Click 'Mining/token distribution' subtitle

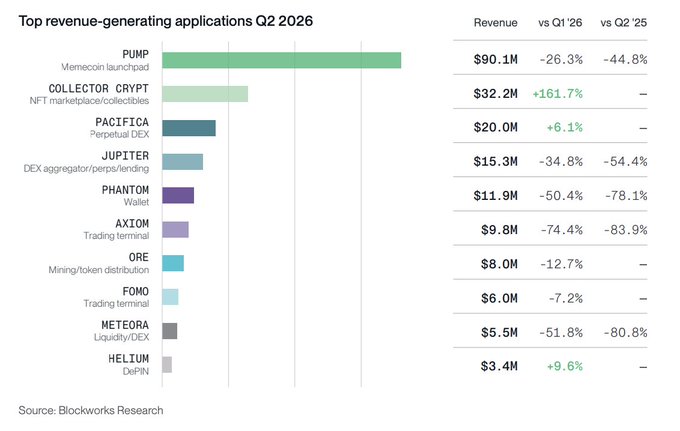tap(98, 270)
